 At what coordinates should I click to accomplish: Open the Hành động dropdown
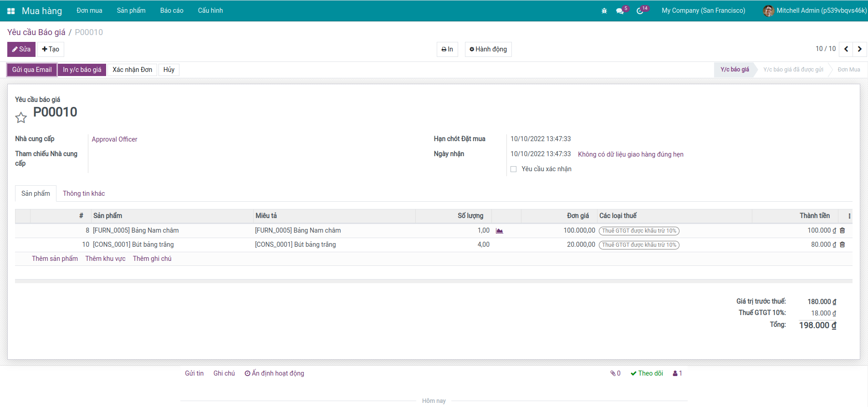tap(488, 49)
